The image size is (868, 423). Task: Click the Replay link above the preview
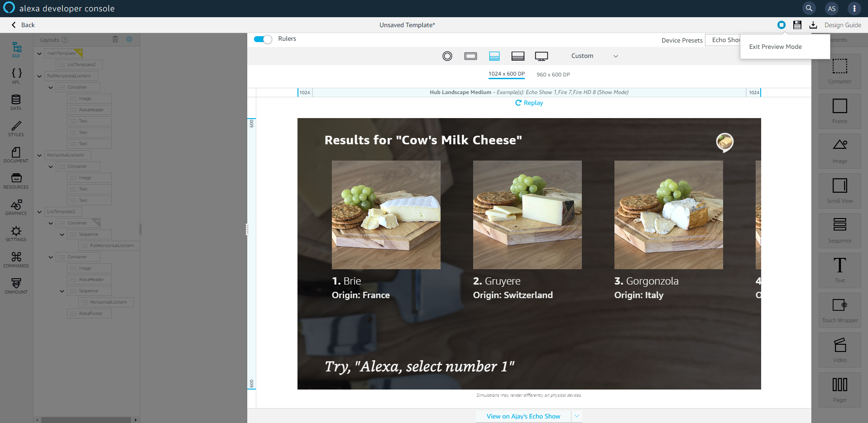coord(528,103)
